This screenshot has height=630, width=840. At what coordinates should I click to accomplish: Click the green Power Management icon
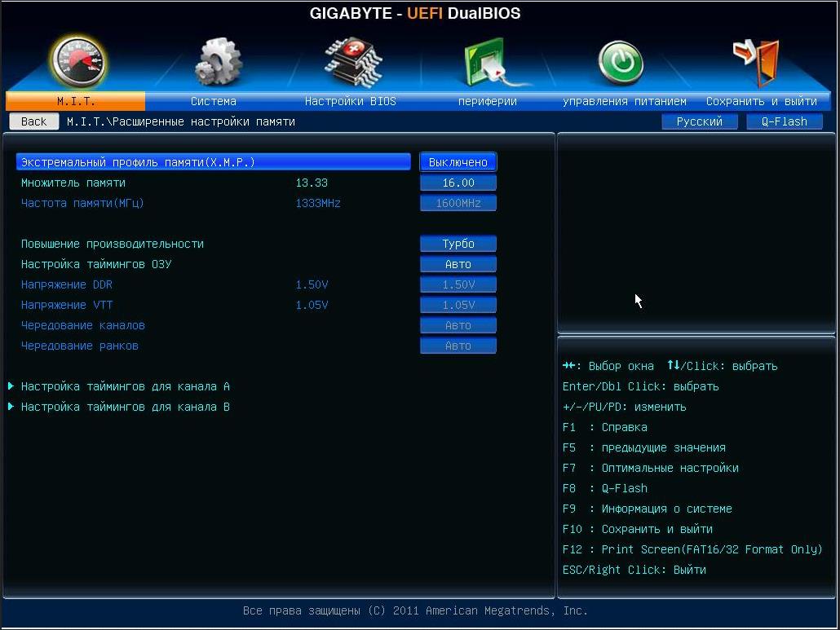(621, 63)
